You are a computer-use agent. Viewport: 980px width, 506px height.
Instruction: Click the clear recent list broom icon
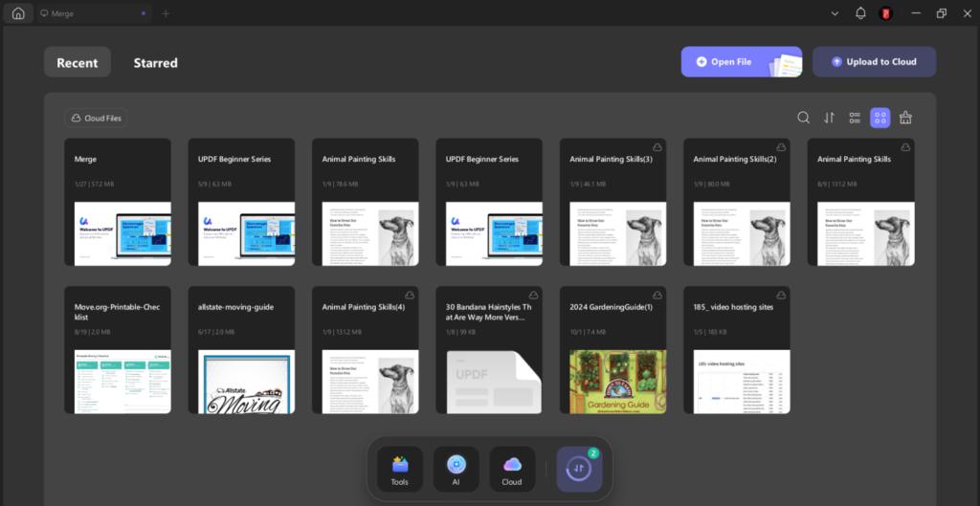pyautogui.click(x=905, y=118)
